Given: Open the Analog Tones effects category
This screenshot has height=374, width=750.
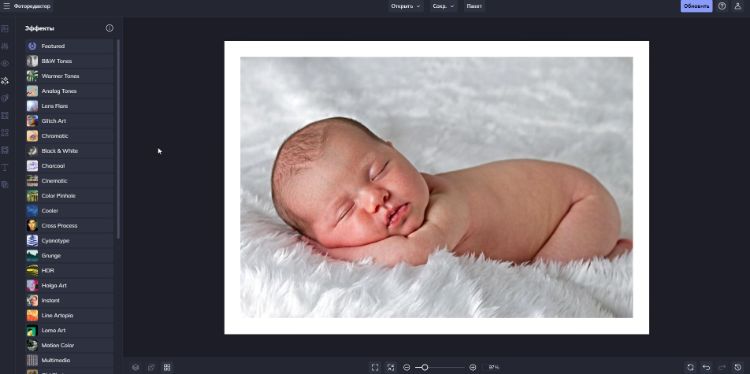Looking at the screenshot, I should coord(69,91).
